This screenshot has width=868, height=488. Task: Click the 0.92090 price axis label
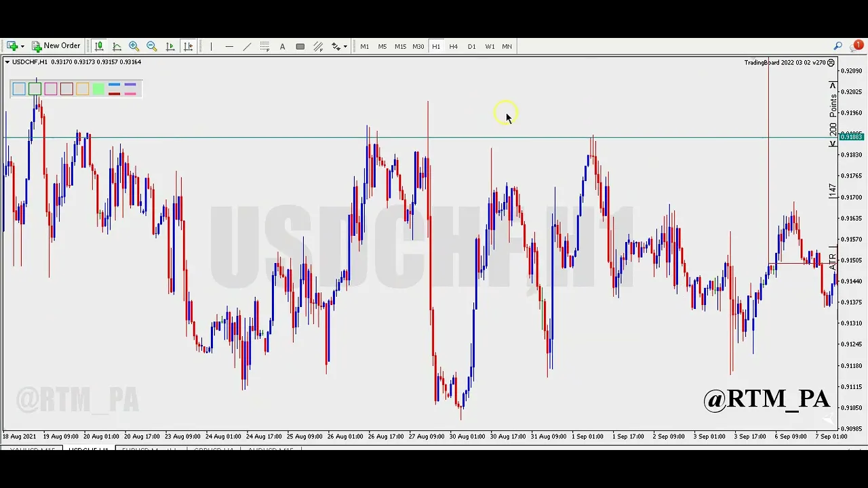[852, 71]
